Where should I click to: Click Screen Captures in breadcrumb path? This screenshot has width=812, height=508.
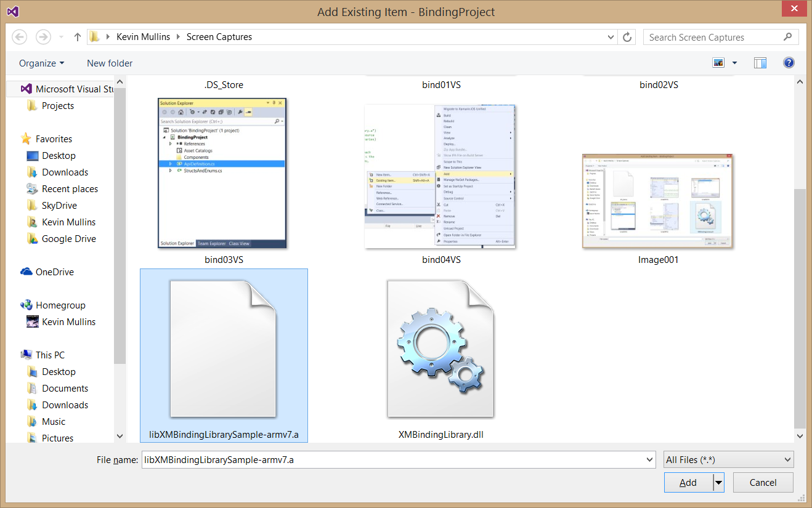pyautogui.click(x=219, y=37)
